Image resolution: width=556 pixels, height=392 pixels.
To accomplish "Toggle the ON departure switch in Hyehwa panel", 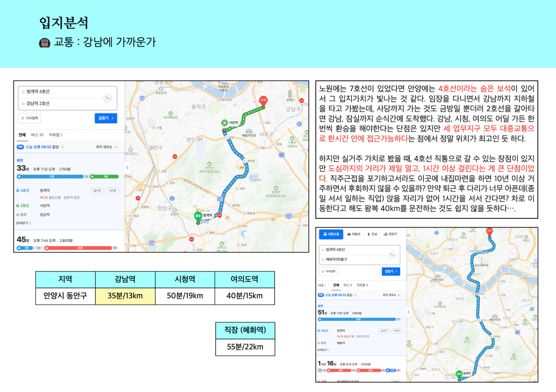I will coord(321,295).
